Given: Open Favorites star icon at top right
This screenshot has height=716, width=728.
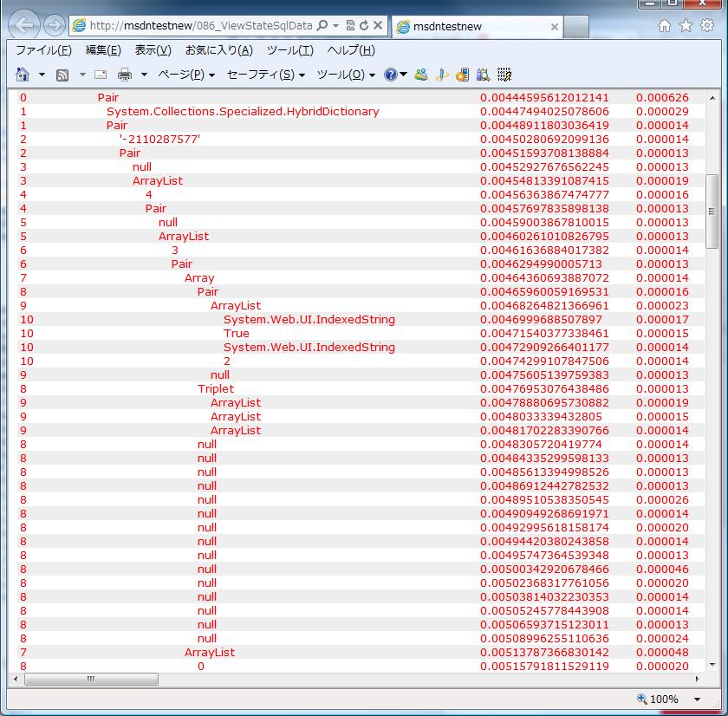Looking at the screenshot, I should 686,26.
